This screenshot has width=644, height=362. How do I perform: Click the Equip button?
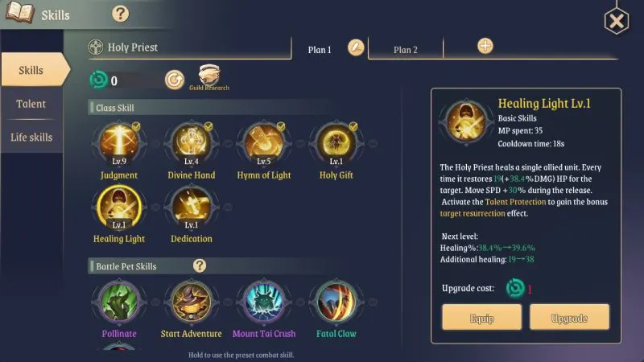pos(481,317)
